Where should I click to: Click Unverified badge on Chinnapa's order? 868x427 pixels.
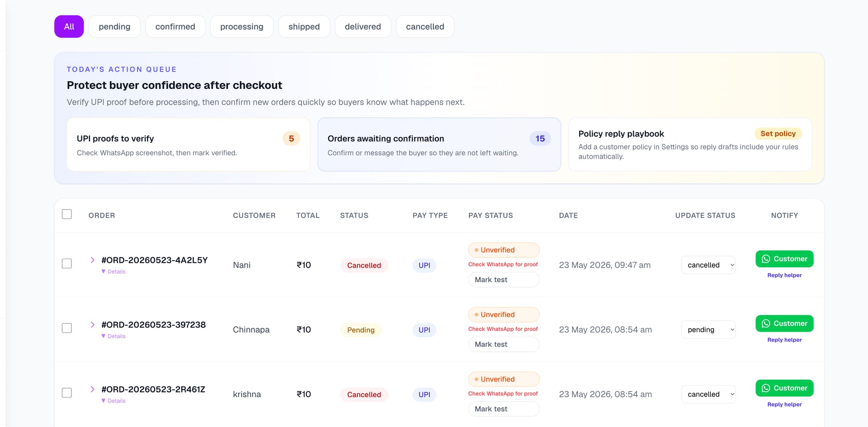504,315
